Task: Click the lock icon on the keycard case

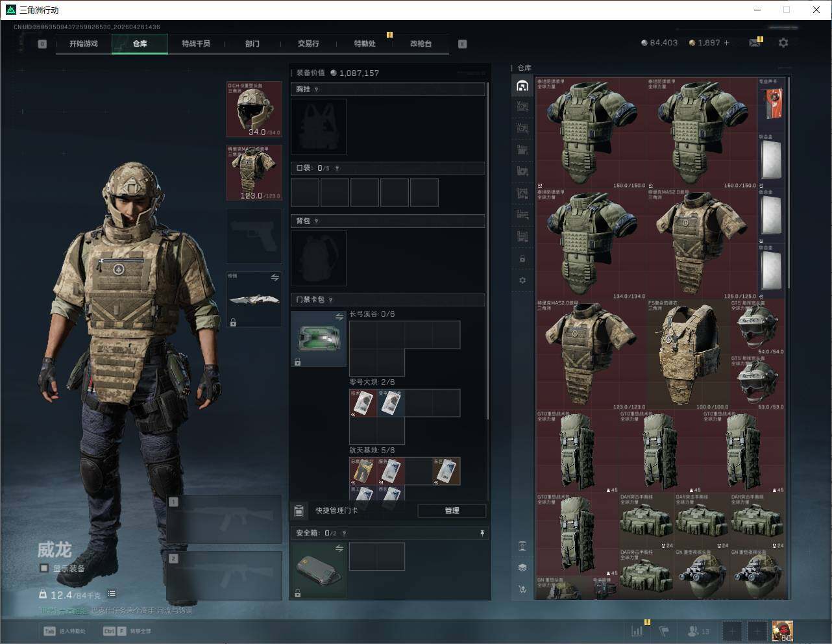Action: 297,362
